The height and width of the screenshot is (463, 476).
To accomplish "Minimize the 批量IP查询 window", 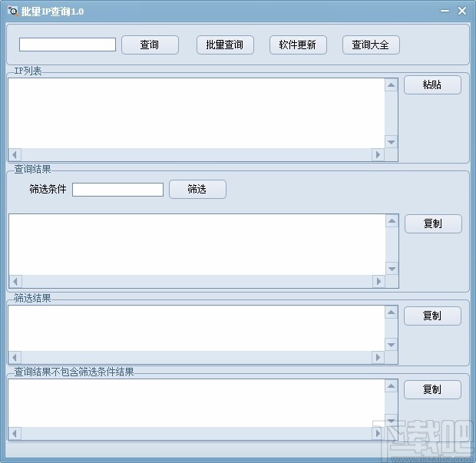I will [445, 11].
